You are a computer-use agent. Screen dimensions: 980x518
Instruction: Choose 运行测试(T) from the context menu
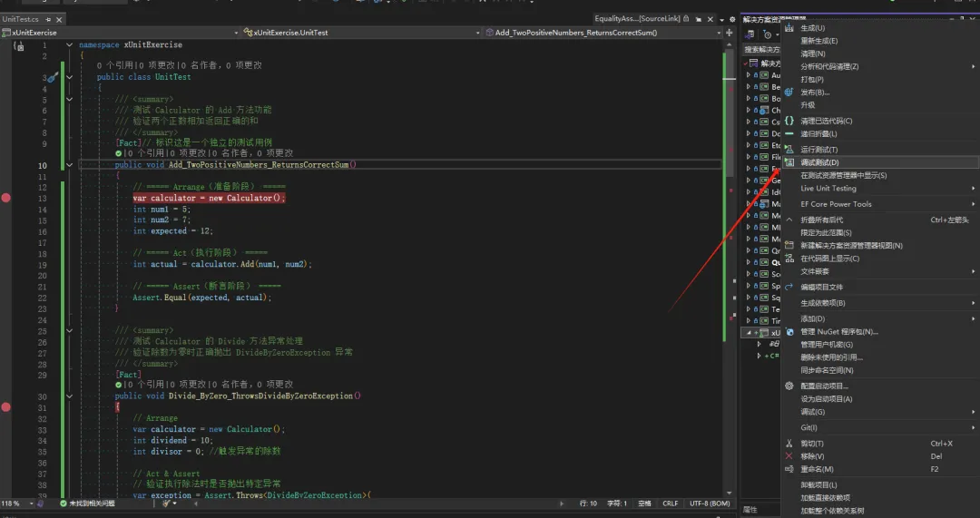pos(880,150)
